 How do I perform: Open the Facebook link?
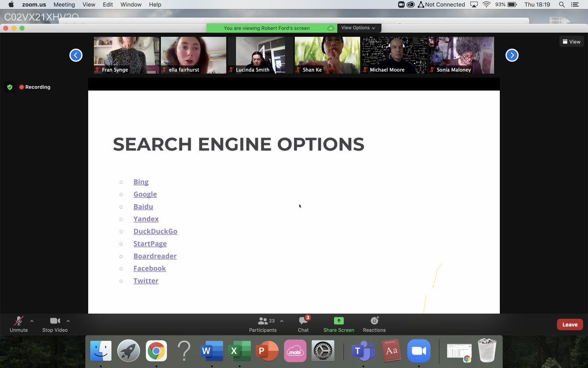pos(149,268)
